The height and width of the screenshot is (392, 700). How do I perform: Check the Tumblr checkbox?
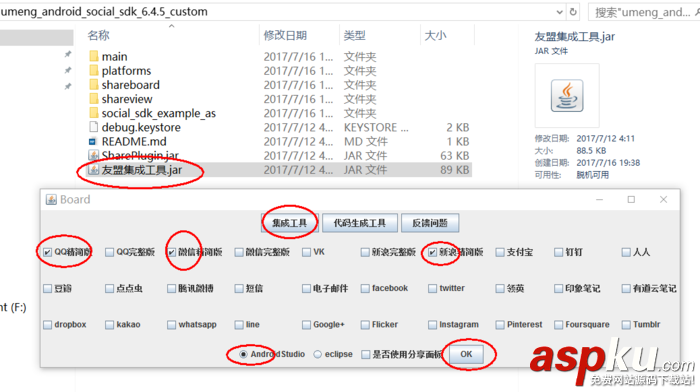click(626, 325)
